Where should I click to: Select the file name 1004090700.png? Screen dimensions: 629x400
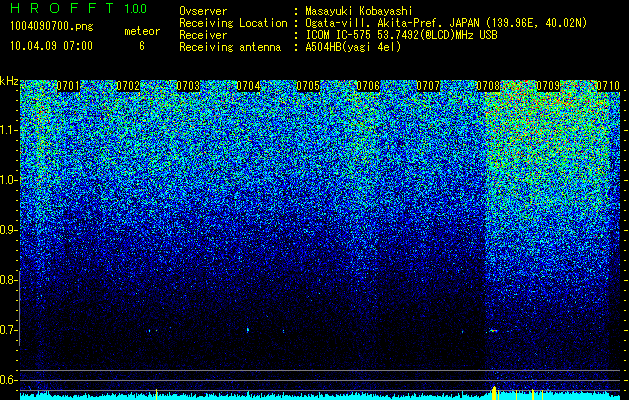pyautogui.click(x=52, y=27)
